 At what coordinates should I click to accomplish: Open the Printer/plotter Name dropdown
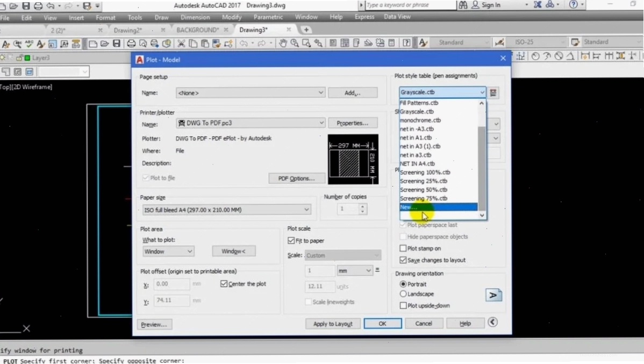click(251, 123)
